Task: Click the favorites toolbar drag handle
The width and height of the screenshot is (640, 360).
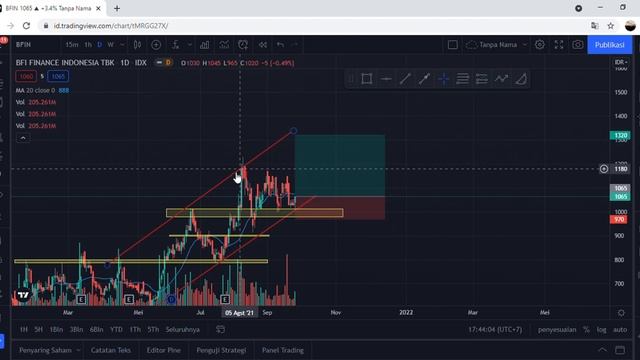Action: 351,79
